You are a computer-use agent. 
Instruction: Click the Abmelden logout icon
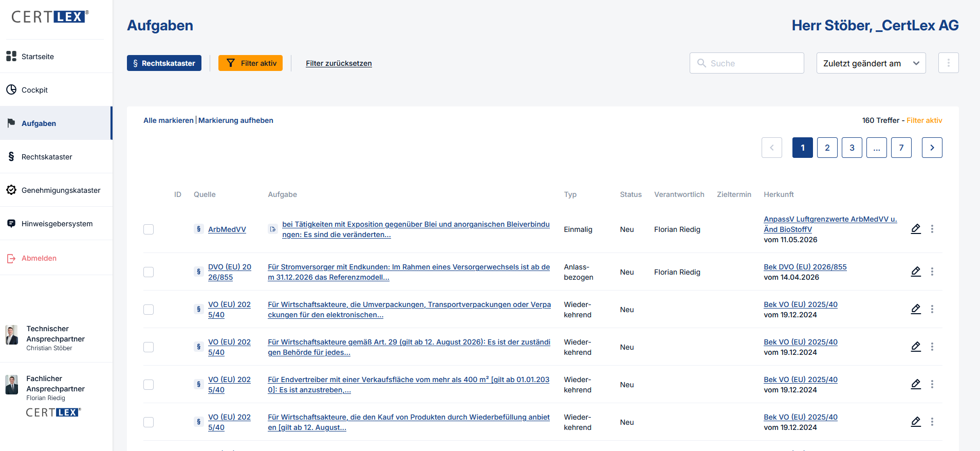[x=11, y=258]
